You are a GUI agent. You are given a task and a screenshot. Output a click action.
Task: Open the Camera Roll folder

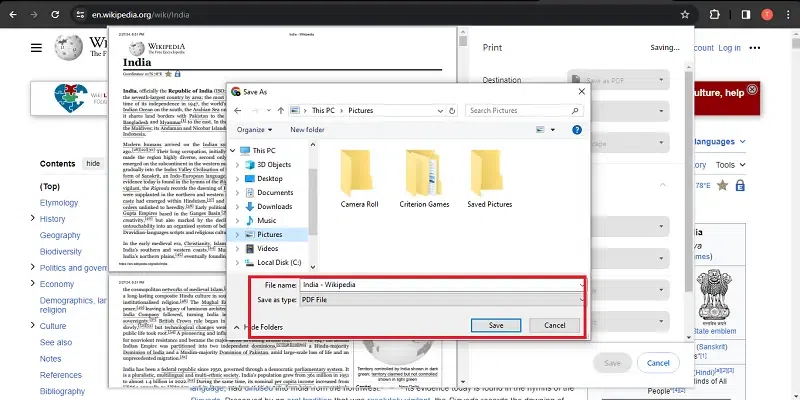pos(359,179)
